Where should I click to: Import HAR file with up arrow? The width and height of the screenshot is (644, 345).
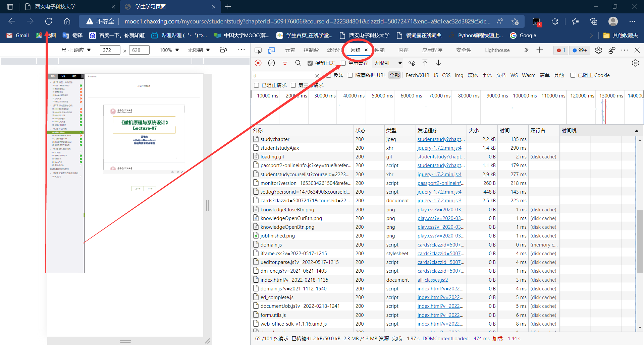pyautogui.click(x=425, y=63)
